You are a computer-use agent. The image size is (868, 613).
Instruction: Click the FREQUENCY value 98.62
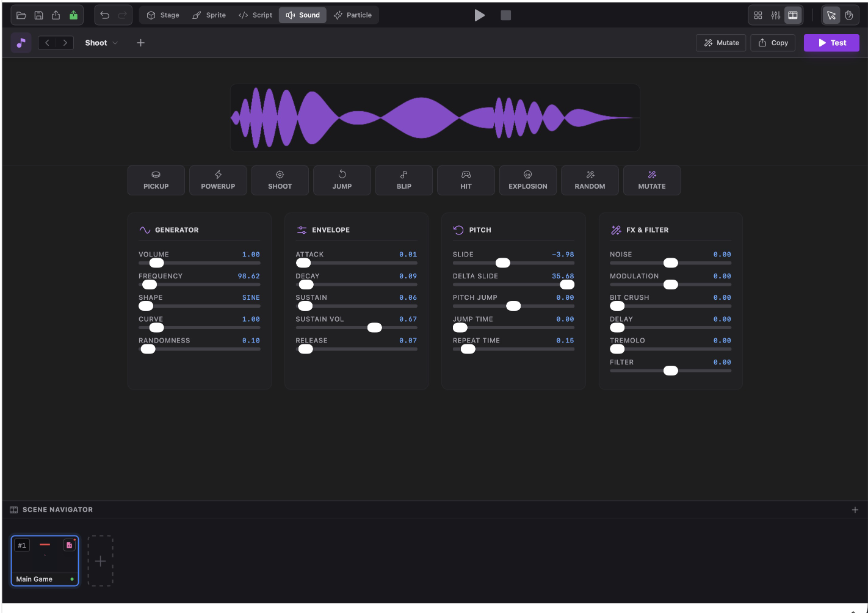[248, 276]
